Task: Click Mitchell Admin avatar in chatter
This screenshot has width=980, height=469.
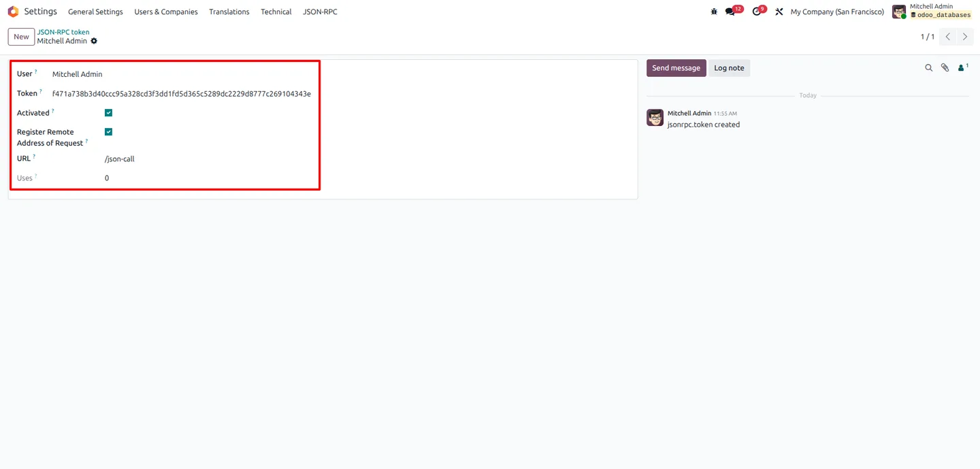Action: click(655, 118)
